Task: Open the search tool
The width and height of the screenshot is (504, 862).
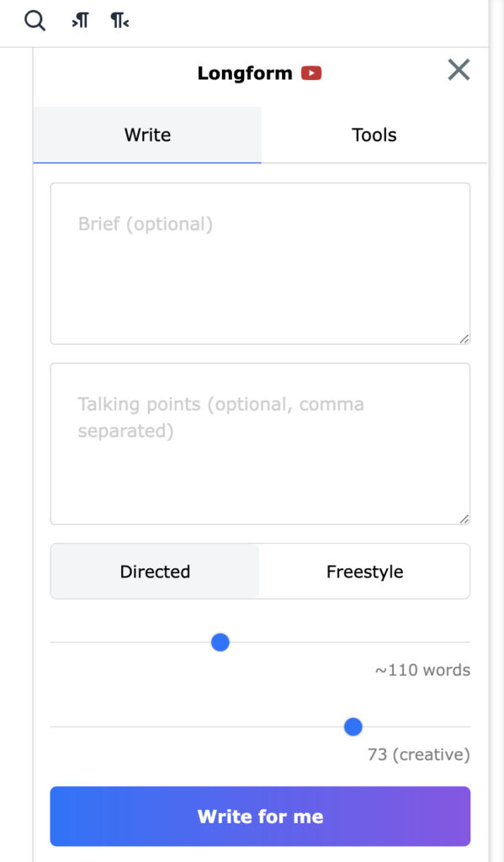Action: [x=34, y=20]
